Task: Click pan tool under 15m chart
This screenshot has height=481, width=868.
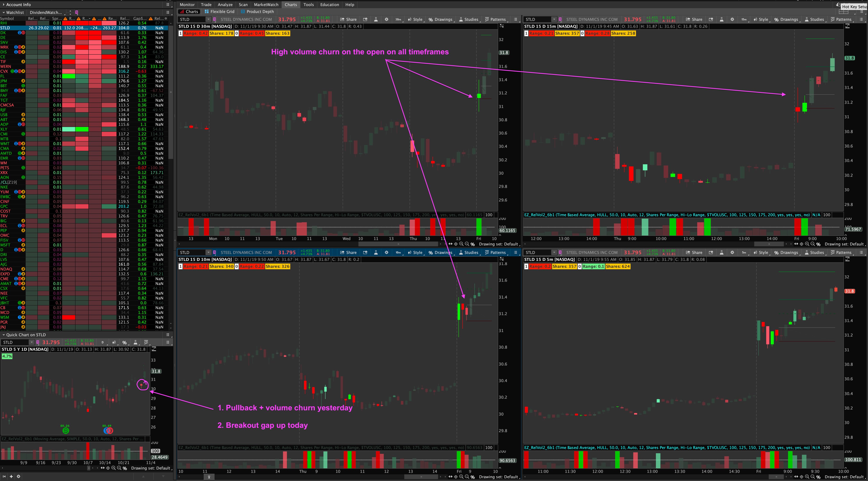Action: coord(796,244)
